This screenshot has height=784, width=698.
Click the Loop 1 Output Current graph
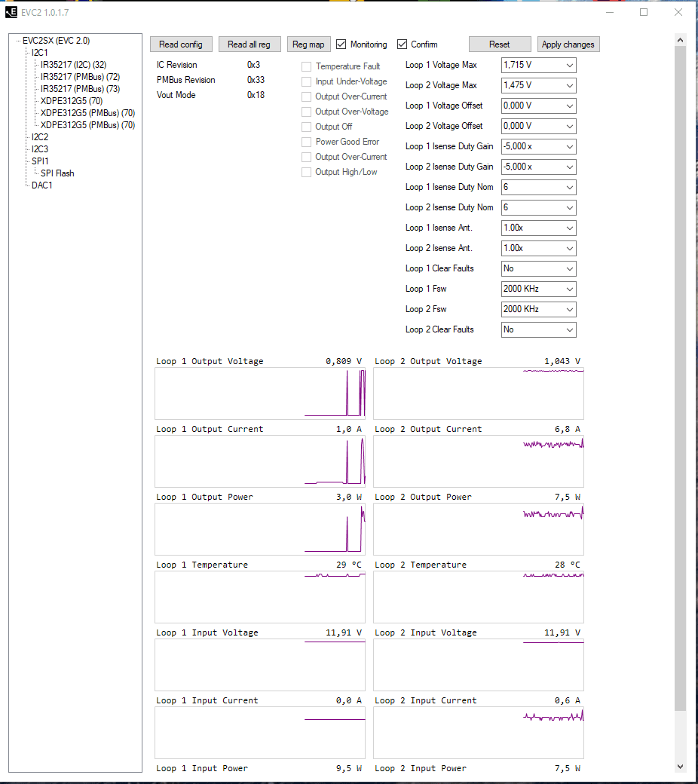click(260, 461)
